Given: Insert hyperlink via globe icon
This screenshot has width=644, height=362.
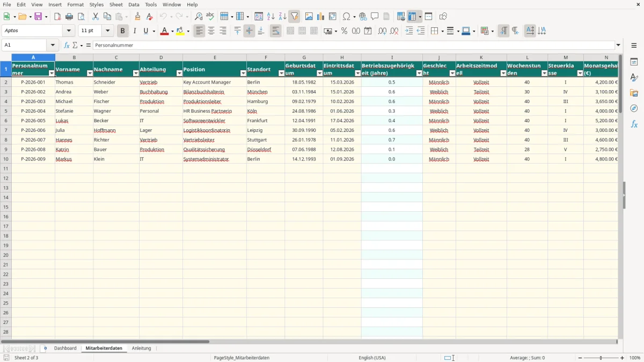Looking at the screenshot, I should pyautogui.click(x=363, y=17).
